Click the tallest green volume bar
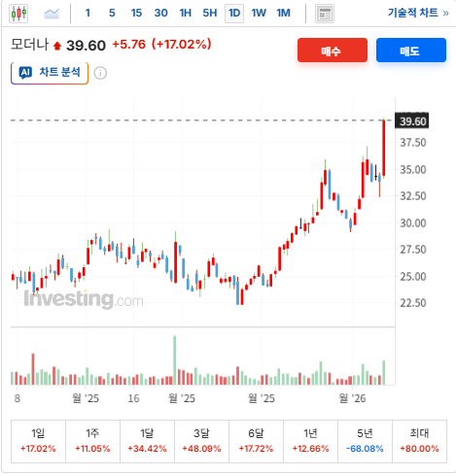The height and width of the screenshot is (476, 456). pos(175,360)
